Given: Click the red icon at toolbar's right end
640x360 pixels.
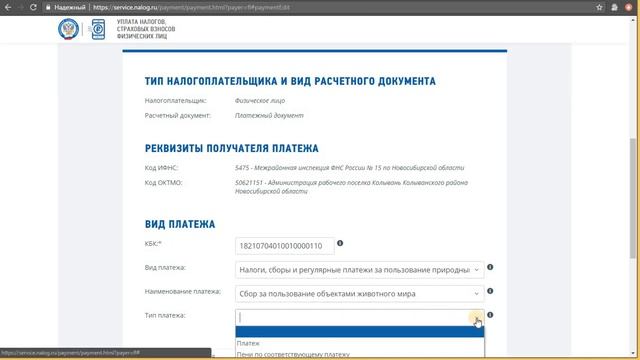Looking at the screenshot, I should point(629,7).
